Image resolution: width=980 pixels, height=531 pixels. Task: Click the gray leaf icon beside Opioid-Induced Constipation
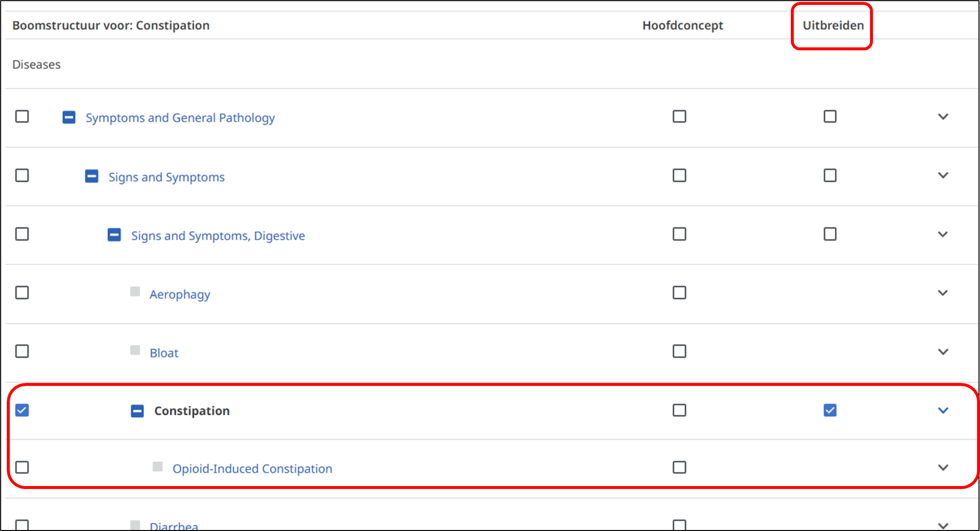158,467
